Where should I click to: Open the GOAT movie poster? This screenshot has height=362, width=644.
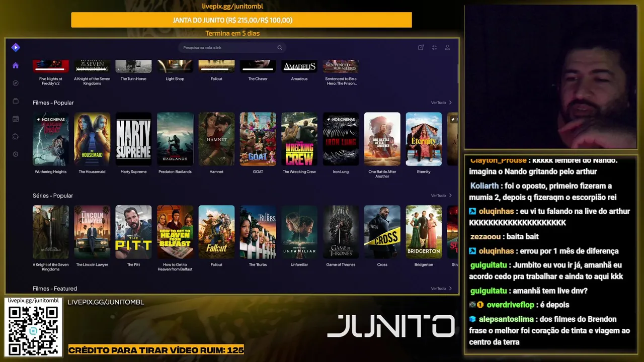(x=258, y=139)
